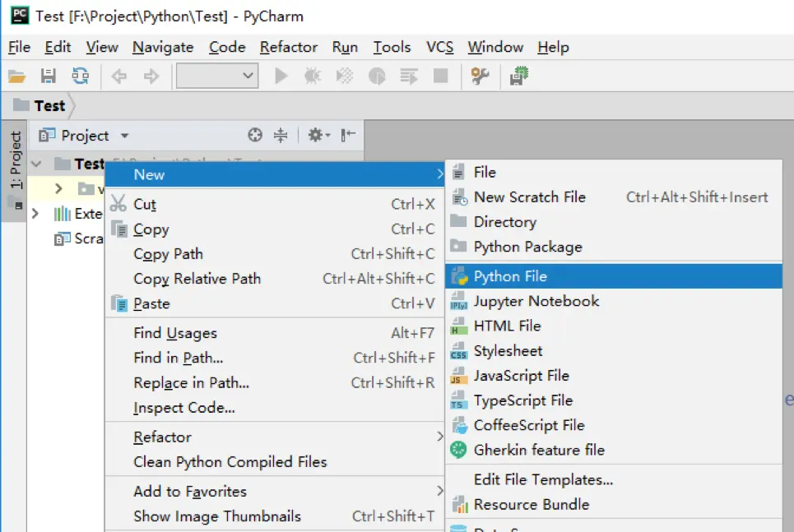Click the Stop square icon

pos(440,76)
